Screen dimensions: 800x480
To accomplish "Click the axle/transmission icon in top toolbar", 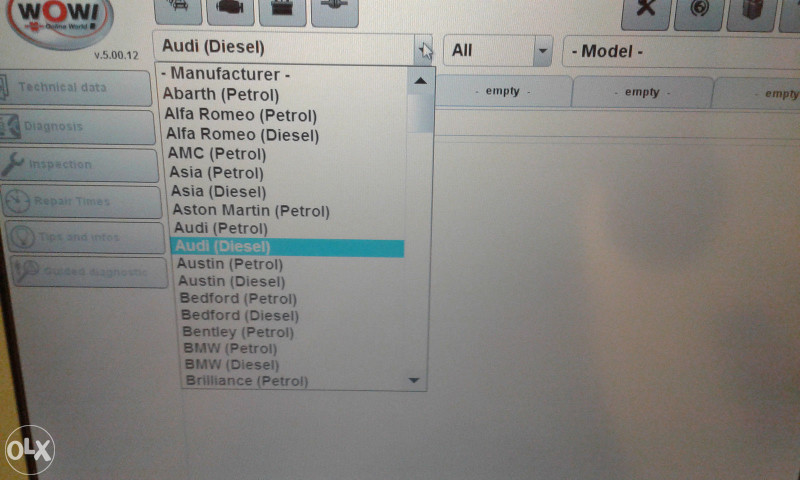I will pos(335,11).
